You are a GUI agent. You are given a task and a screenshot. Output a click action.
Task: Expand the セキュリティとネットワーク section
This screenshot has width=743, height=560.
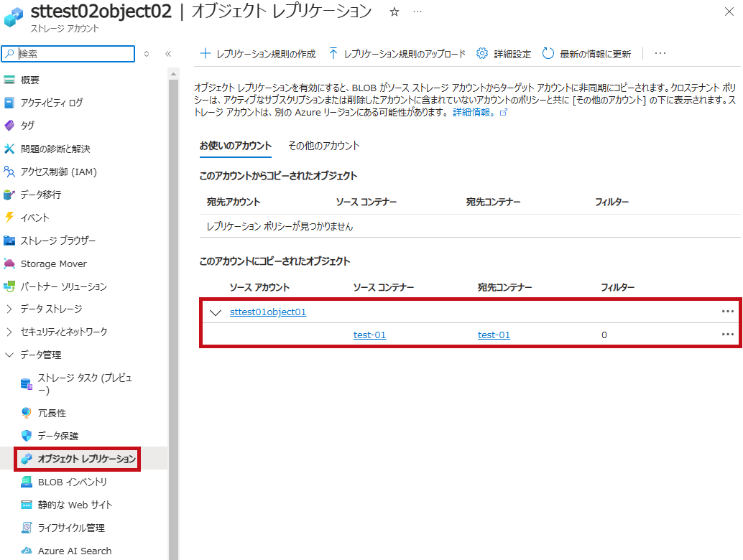[9, 332]
